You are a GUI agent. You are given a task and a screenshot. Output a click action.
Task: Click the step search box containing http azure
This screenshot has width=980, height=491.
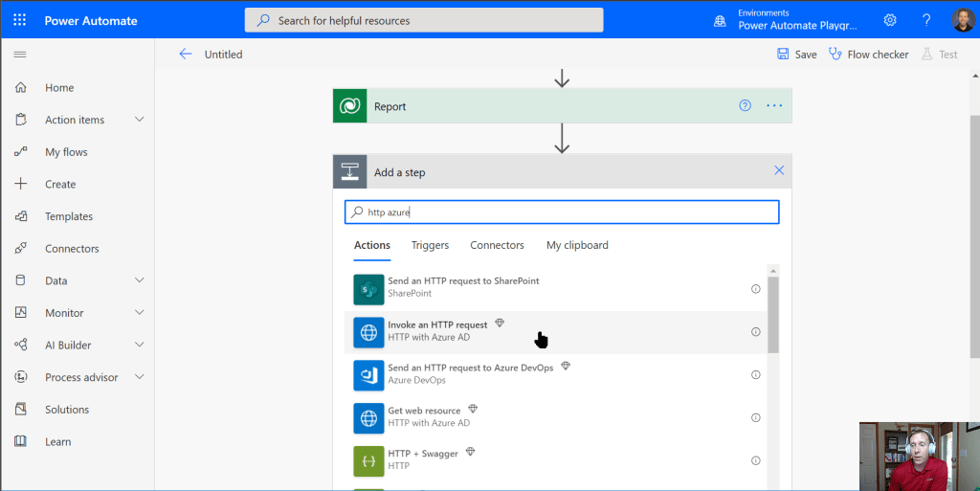click(562, 212)
